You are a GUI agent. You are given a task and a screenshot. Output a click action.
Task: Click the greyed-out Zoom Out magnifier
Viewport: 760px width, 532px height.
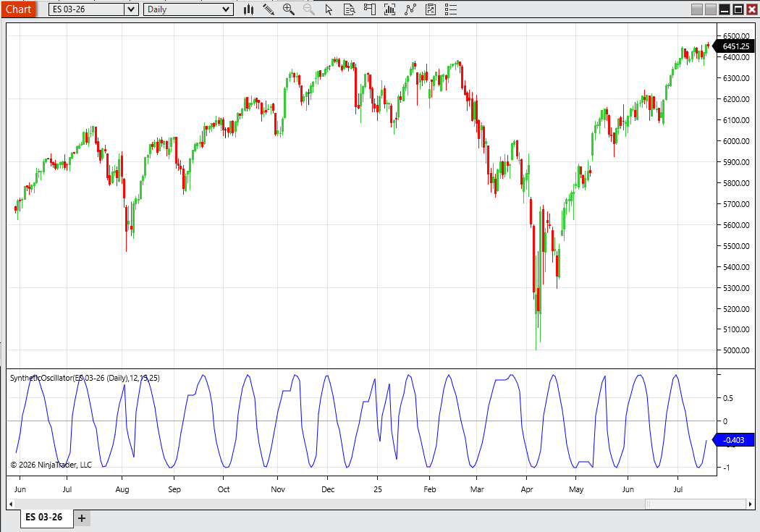pos(309,9)
